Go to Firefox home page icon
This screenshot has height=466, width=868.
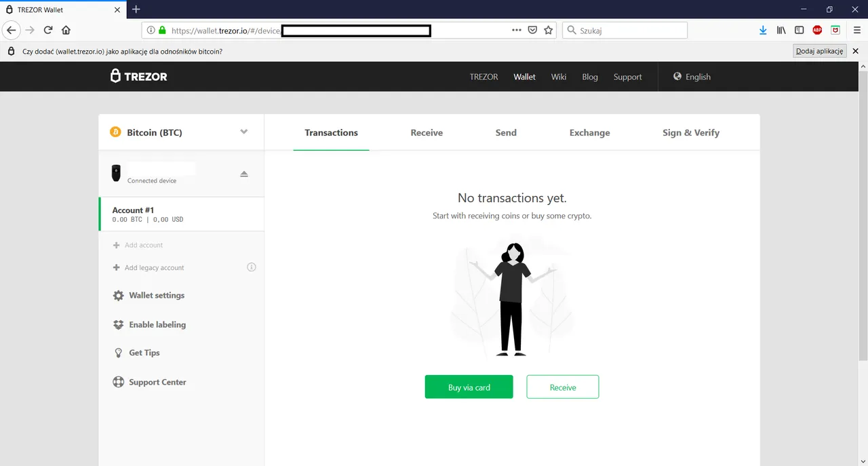coord(66,30)
